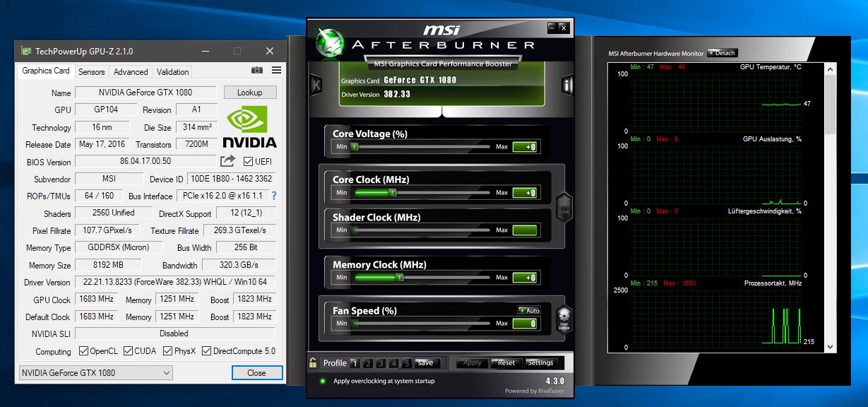This screenshot has width=868, height=407.
Task: Click the NVIDIA SLI Disabled field
Action: [x=175, y=334]
